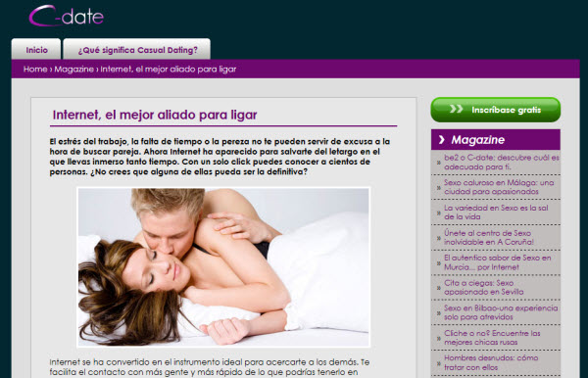Open article 'Cliche o no? Encuentre las mejores chicas'
588x378 pixels.
(x=492, y=338)
